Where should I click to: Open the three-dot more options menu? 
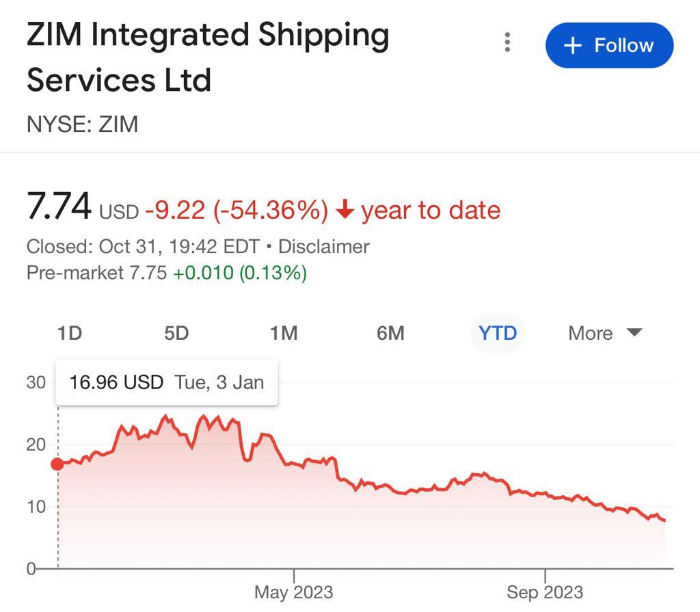[x=507, y=43]
